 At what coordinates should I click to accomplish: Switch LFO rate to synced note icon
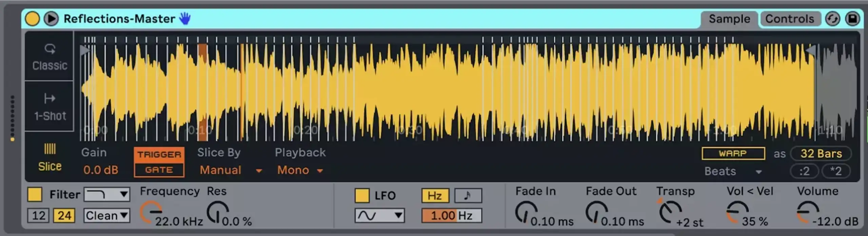pos(468,196)
